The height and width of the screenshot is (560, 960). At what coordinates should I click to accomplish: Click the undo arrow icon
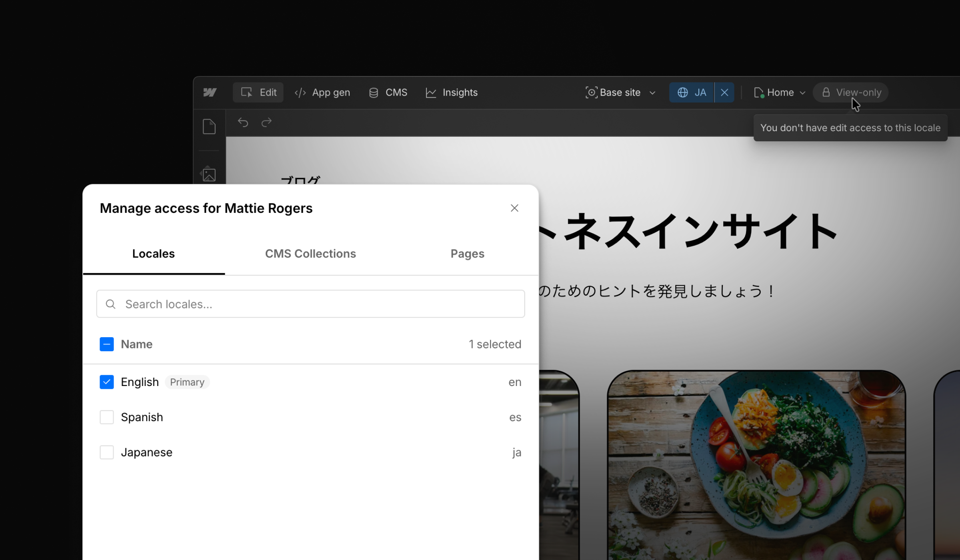243,122
